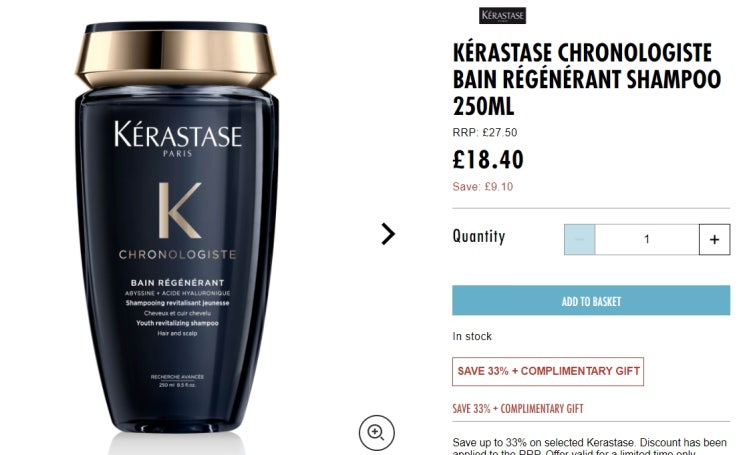Open the Save 33% + Complimentary Gift offer link
The image size is (743, 455).
point(518,409)
